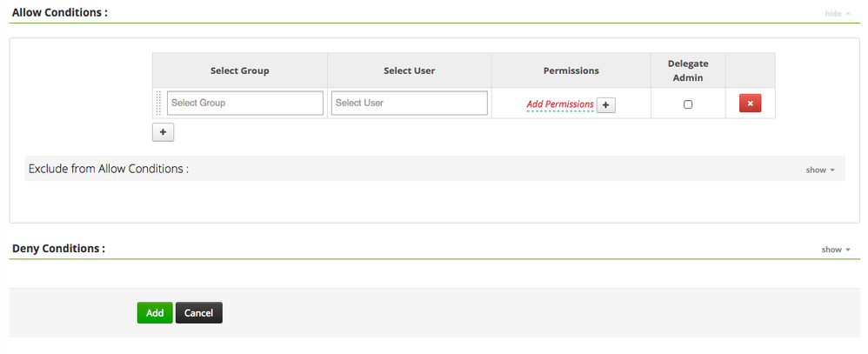Click the Allow Conditions section title

pyautogui.click(x=59, y=13)
